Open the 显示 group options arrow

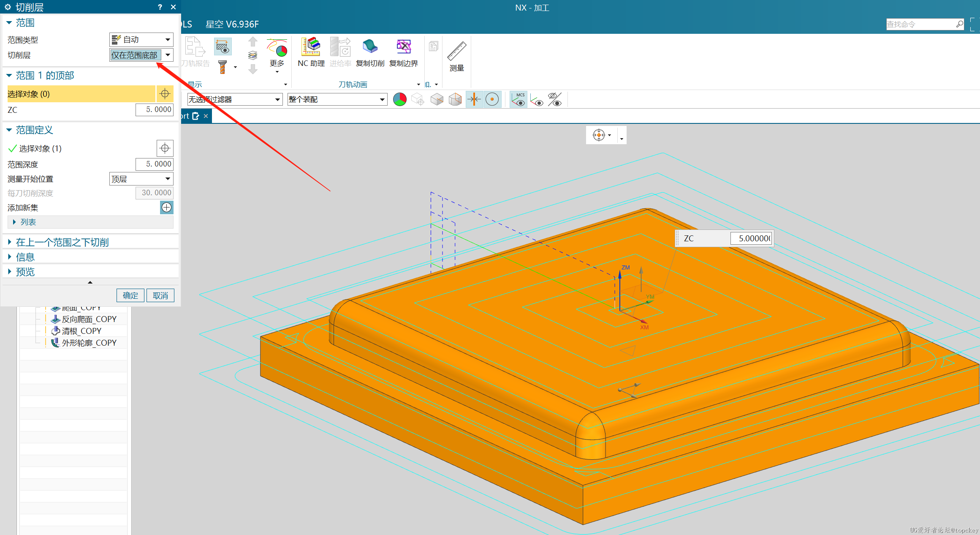click(x=285, y=85)
